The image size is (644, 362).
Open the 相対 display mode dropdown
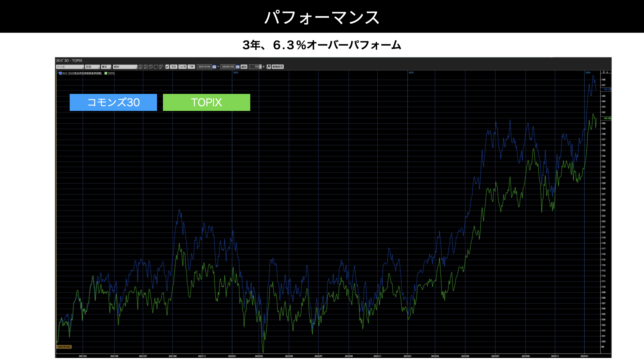(x=125, y=67)
